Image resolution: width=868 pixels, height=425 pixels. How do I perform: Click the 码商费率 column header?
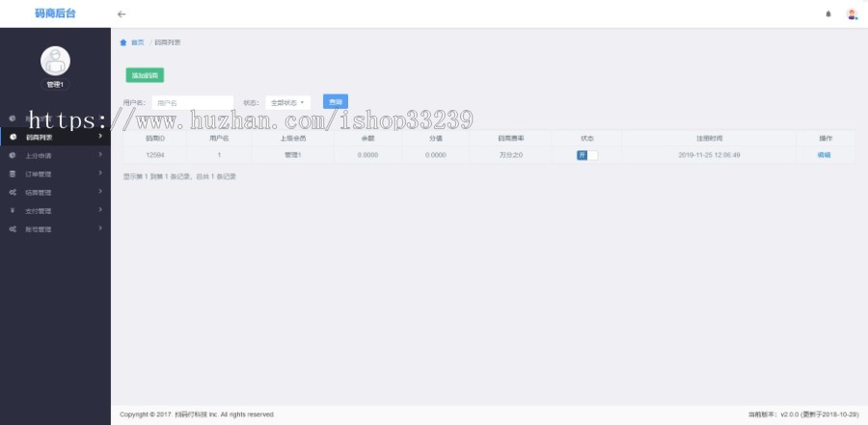pos(510,139)
